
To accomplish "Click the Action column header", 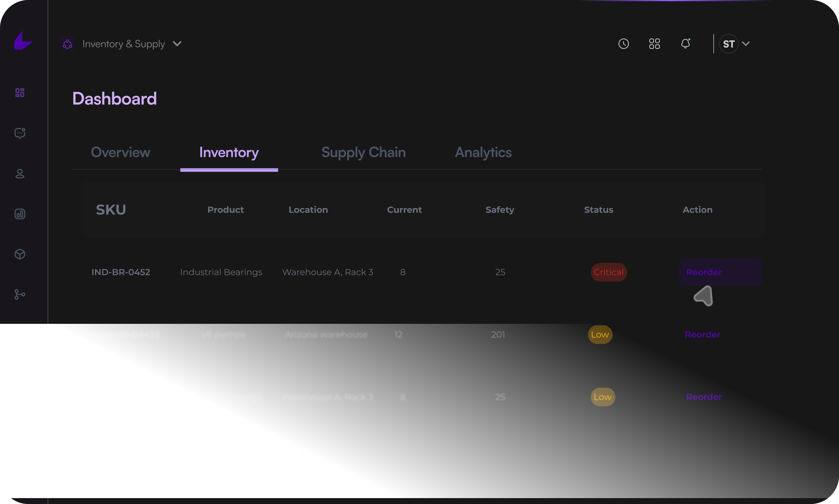I will point(698,210).
